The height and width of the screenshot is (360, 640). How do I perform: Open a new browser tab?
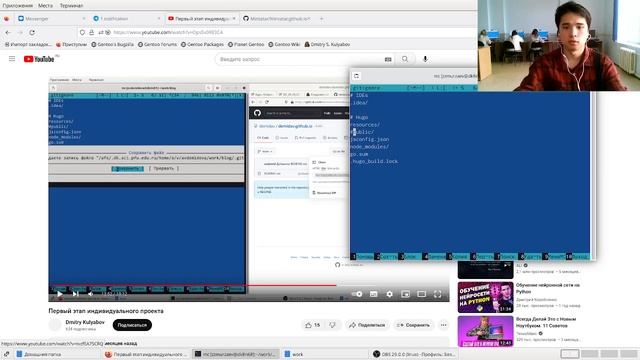[x=321, y=19]
